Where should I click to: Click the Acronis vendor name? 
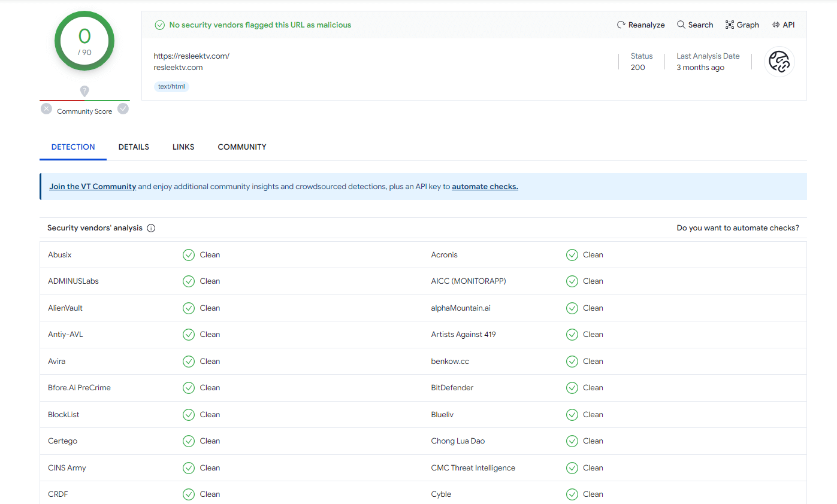[x=444, y=255]
